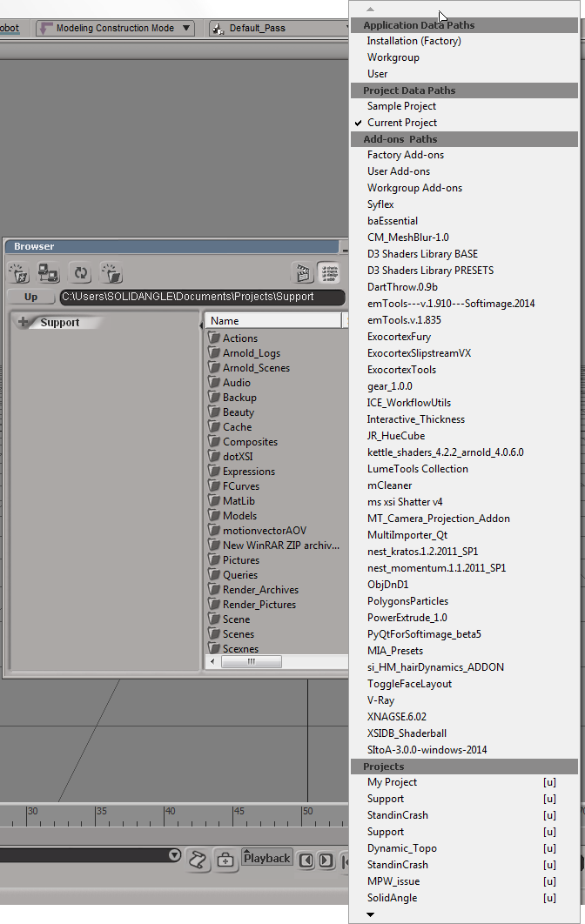
Task: Switch Browser to details list view icon
Action: pyautogui.click(x=329, y=273)
